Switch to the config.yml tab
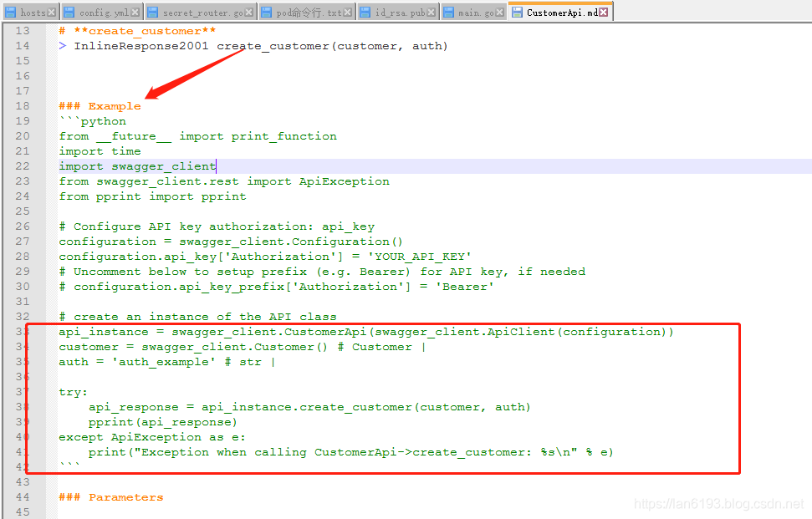Image resolution: width=812 pixels, height=519 pixels. [102, 13]
